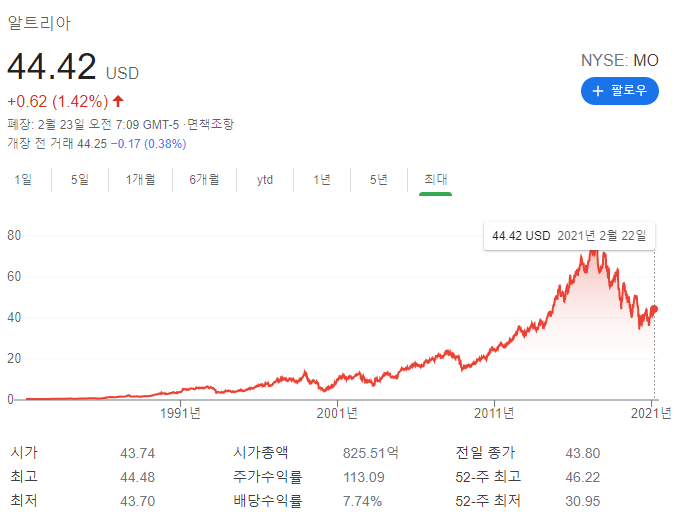Select the 5일 time range tab
The height and width of the screenshot is (524, 687).
[x=80, y=180]
